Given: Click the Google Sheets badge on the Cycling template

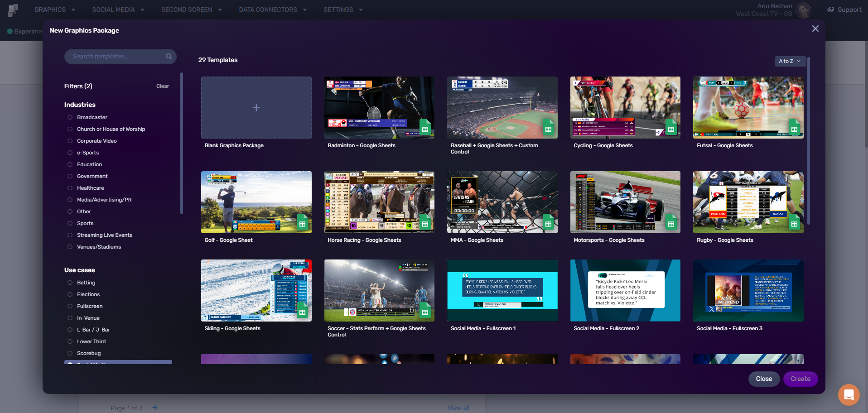Looking at the screenshot, I should point(672,128).
